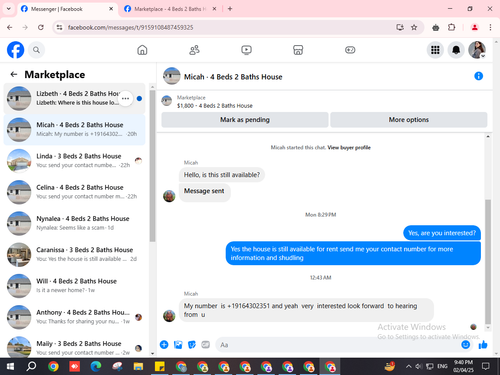This screenshot has height=375, width=500.
Task: Open the browser extensions puzzle icon
Action: (452, 27)
